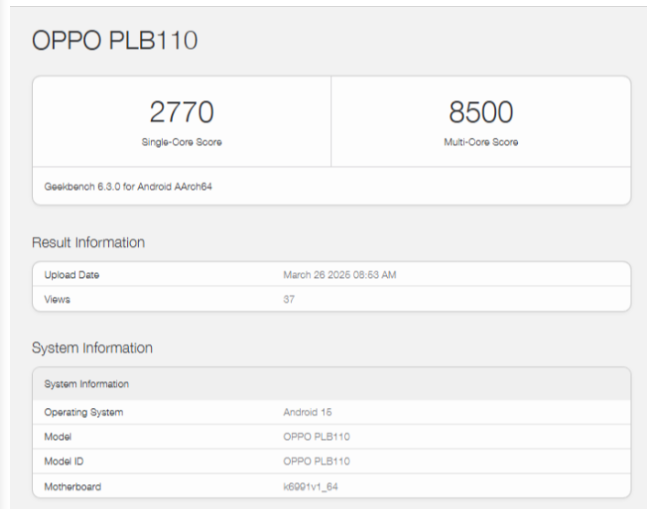Click the large System Information section heading
Viewport: 662px width, 509px height.
[x=92, y=348]
